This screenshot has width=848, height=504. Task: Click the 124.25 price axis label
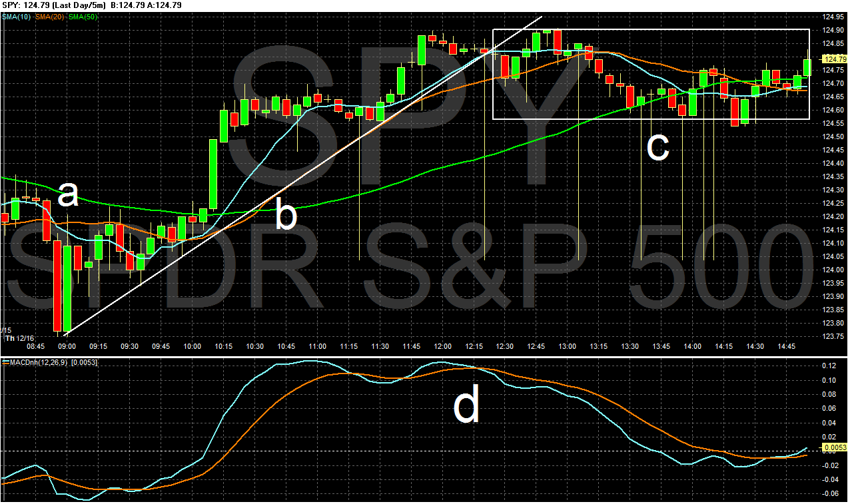(833, 203)
